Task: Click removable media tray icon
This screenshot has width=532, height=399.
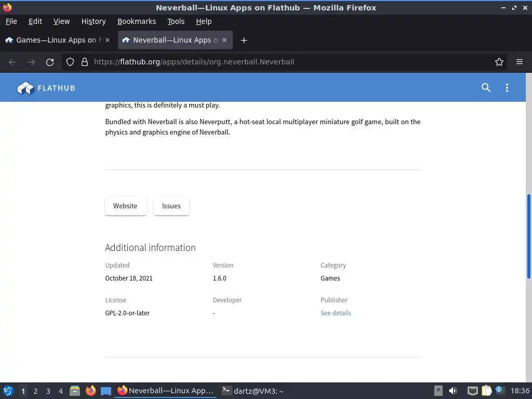Action: pyautogui.click(x=438, y=391)
